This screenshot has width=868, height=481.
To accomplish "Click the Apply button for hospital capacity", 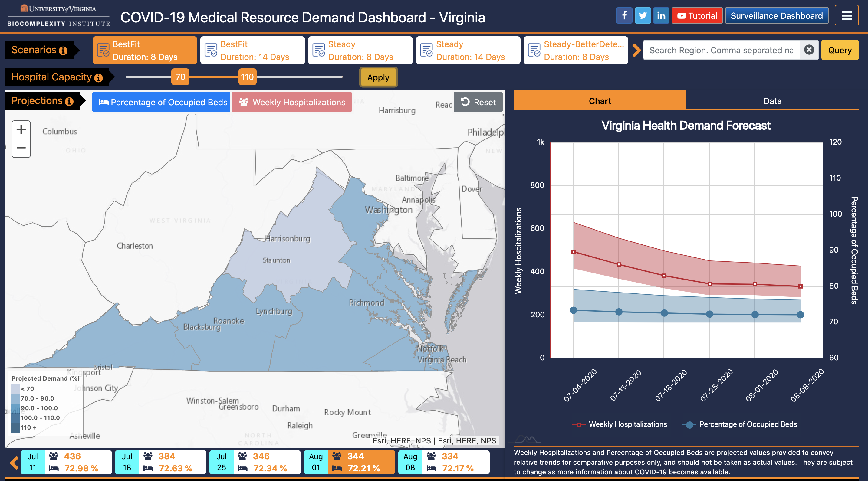I will (x=377, y=78).
